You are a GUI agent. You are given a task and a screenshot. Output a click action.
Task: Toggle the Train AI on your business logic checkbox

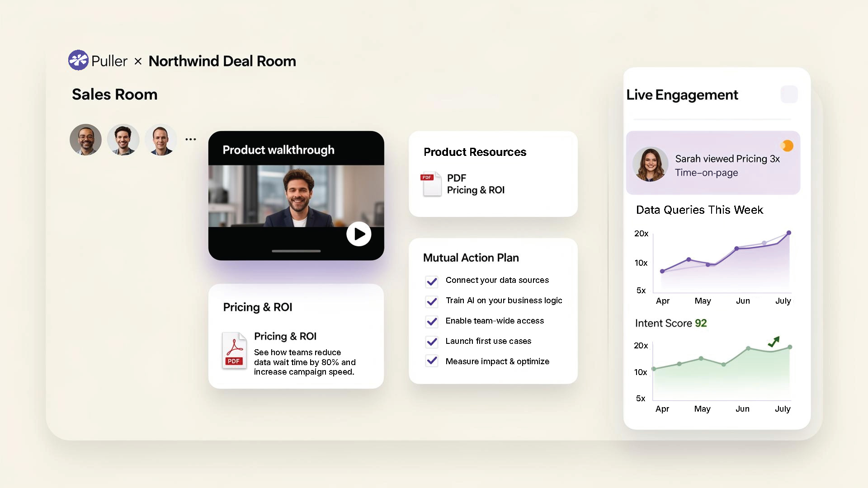click(432, 302)
